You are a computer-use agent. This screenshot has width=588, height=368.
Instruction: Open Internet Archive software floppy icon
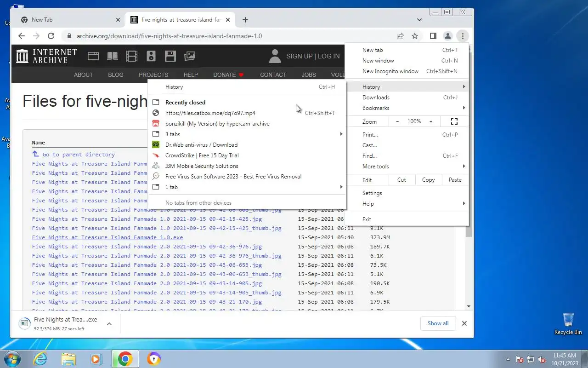pos(170,56)
